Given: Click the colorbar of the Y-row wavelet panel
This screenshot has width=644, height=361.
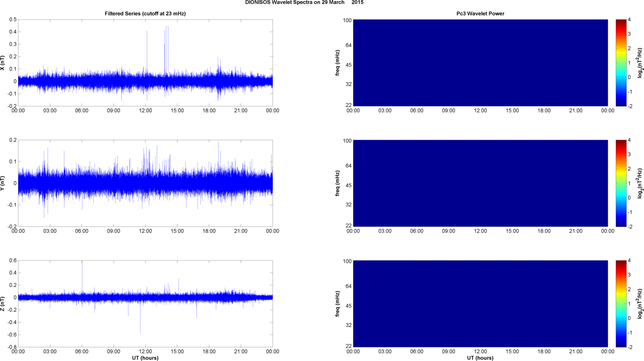Looking at the screenshot, I should (x=621, y=183).
